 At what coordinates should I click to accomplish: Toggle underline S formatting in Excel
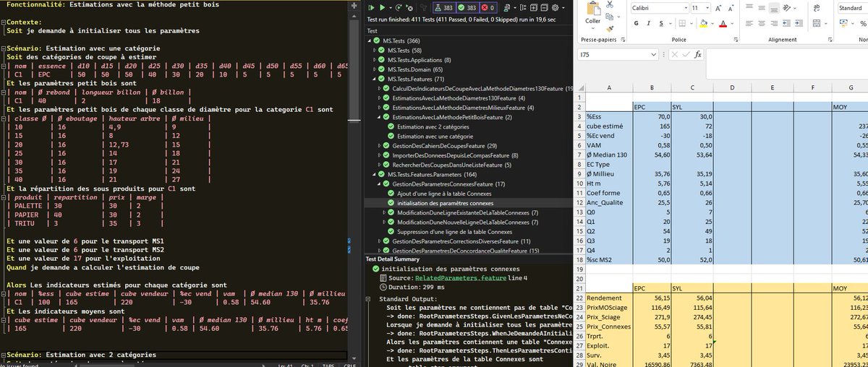click(661, 23)
